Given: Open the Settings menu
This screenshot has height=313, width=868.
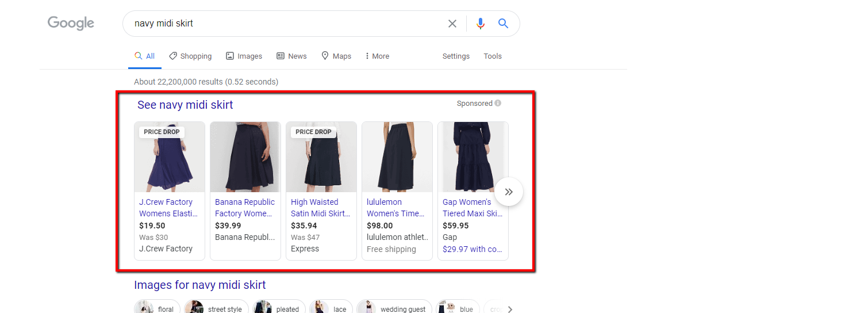Looking at the screenshot, I should point(456,56).
